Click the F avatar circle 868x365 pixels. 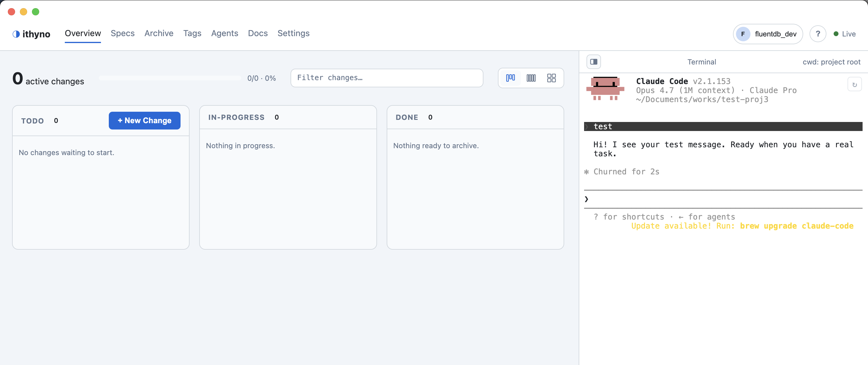743,34
